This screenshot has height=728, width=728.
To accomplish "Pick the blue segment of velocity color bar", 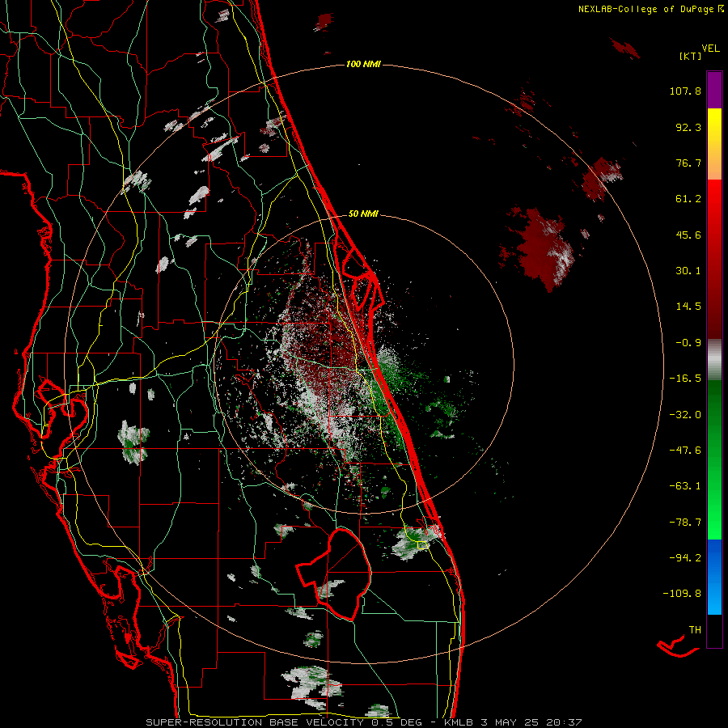I will tap(714, 577).
